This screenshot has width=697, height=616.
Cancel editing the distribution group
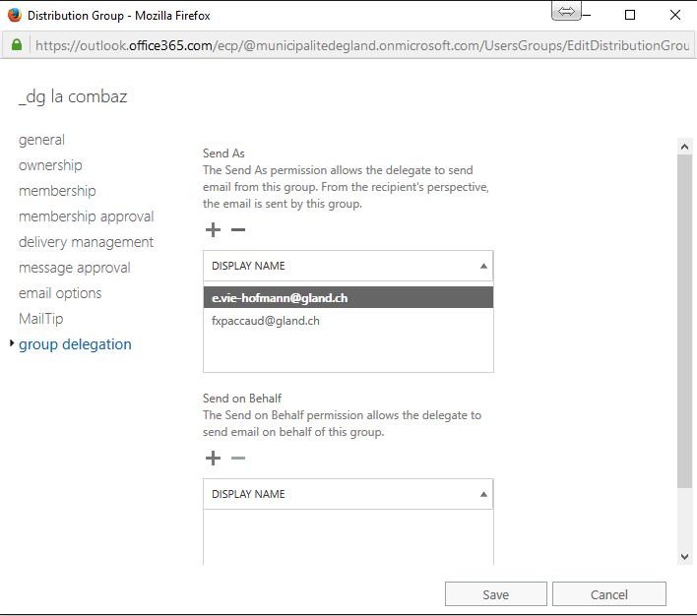pos(608,594)
